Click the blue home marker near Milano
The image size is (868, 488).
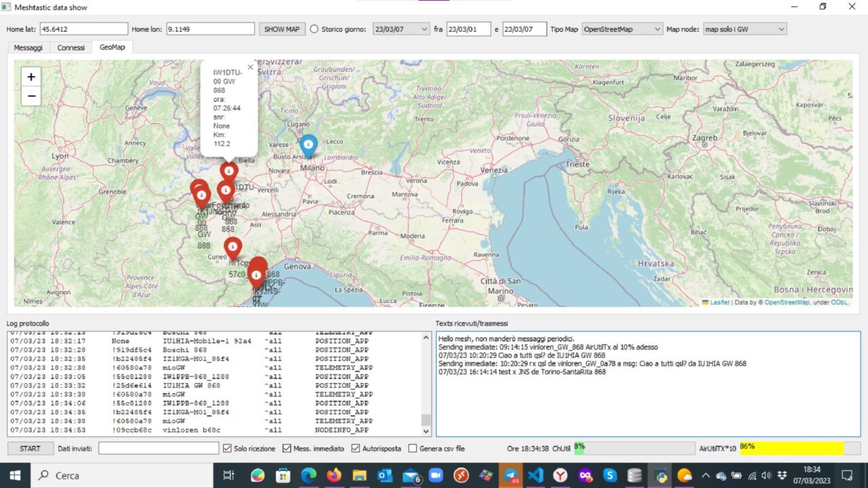click(308, 145)
